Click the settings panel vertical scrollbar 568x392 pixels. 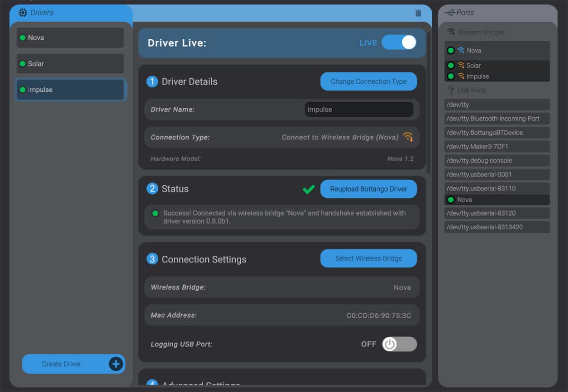tap(429, 103)
